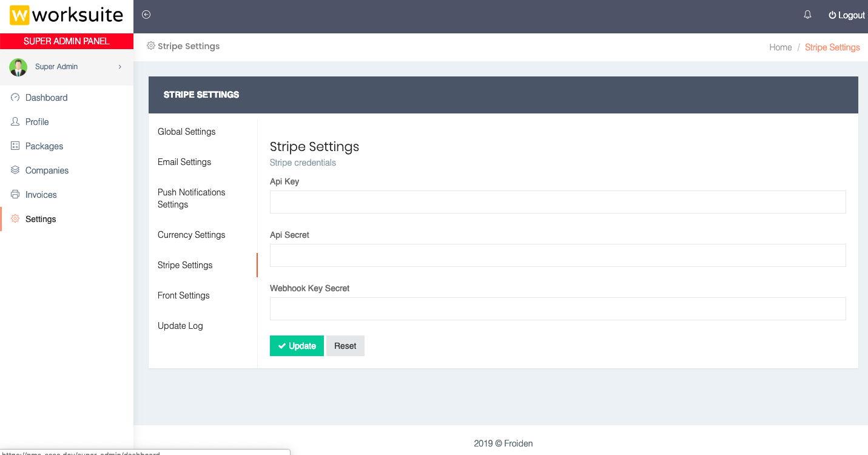Select Push Notifications Settings tab
This screenshot has width=868, height=455.
tap(191, 198)
